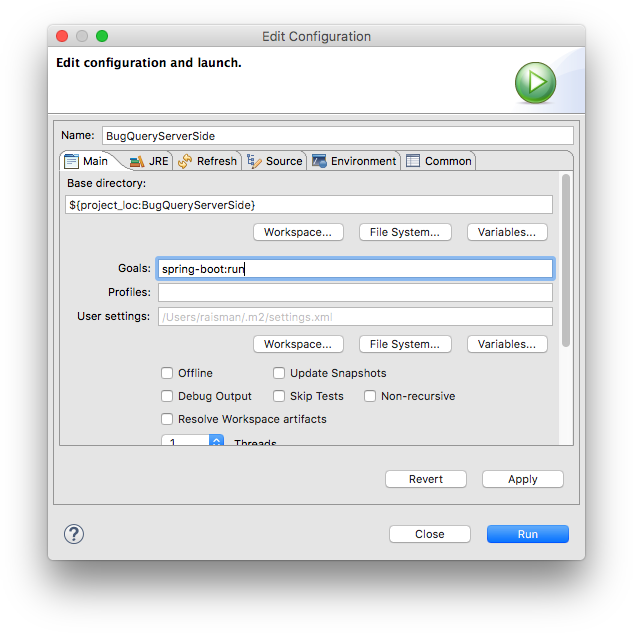Browse Workspace for base directory

click(298, 232)
